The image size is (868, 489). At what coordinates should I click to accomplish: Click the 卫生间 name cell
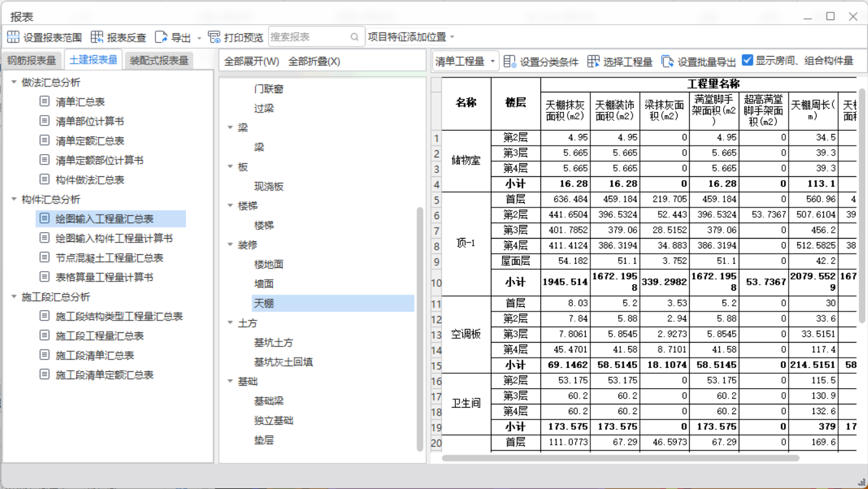click(467, 404)
